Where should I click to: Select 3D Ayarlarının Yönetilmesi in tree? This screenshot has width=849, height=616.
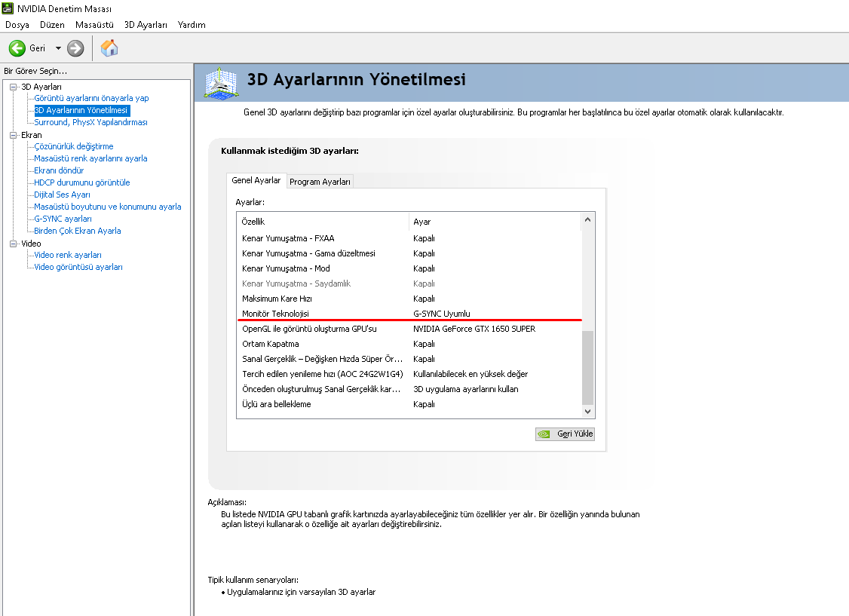coord(81,110)
